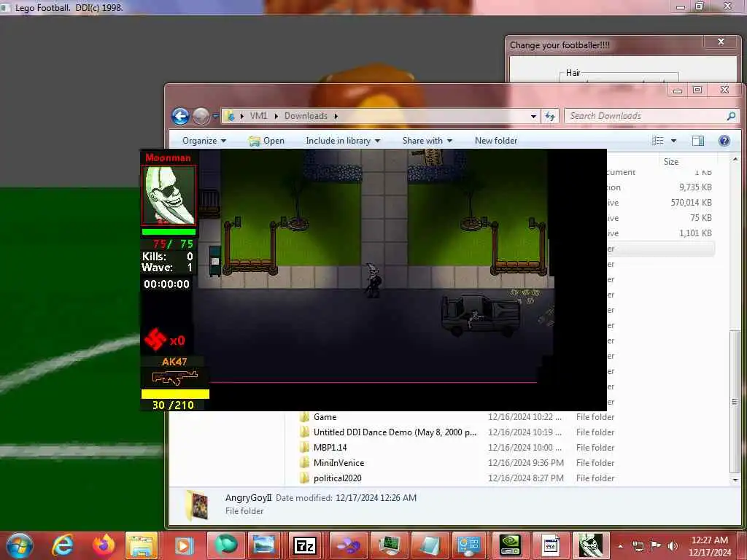The image size is (747, 560).
Task: Click Downloads in the address breadcrumb
Action: [x=306, y=116]
